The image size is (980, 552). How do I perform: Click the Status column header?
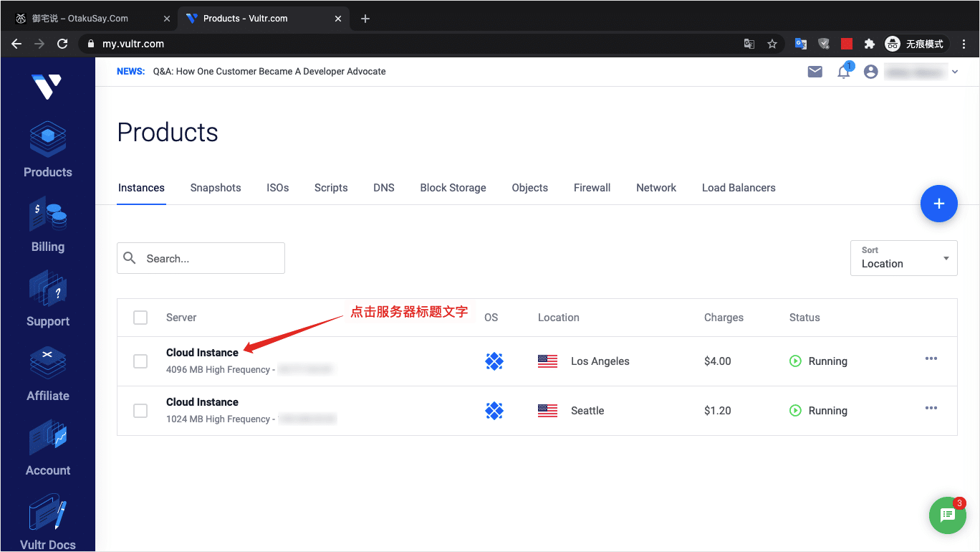coord(804,318)
